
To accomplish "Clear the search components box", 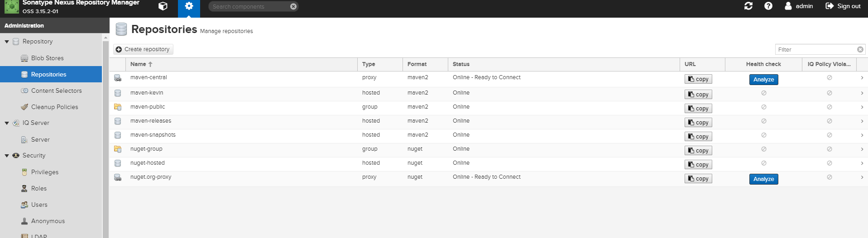I will (x=293, y=6).
